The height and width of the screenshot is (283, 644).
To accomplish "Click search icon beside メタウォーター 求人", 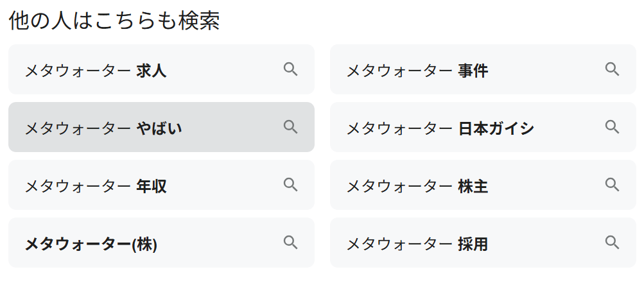I will point(290,69).
